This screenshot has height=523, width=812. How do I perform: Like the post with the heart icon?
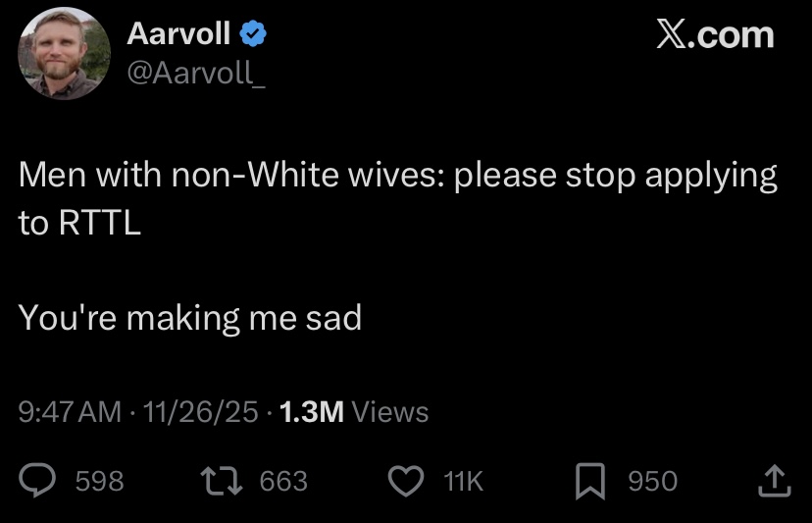click(x=405, y=480)
